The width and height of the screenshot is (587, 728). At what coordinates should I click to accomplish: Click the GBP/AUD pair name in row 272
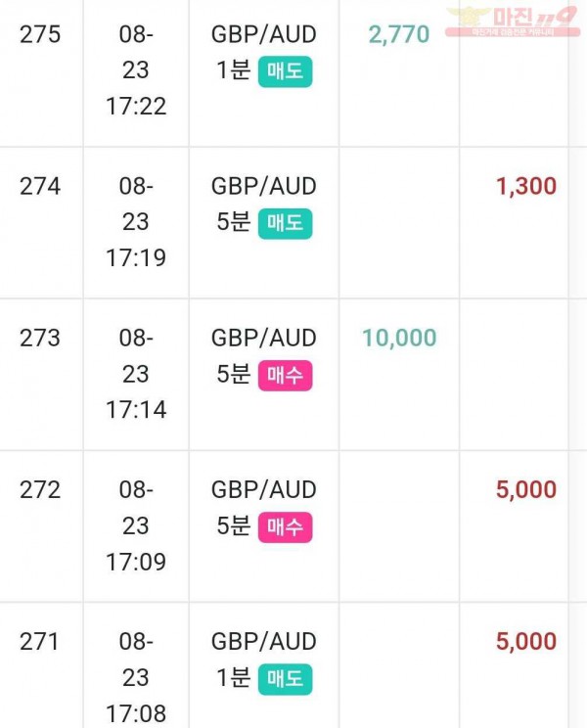pos(263,490)
